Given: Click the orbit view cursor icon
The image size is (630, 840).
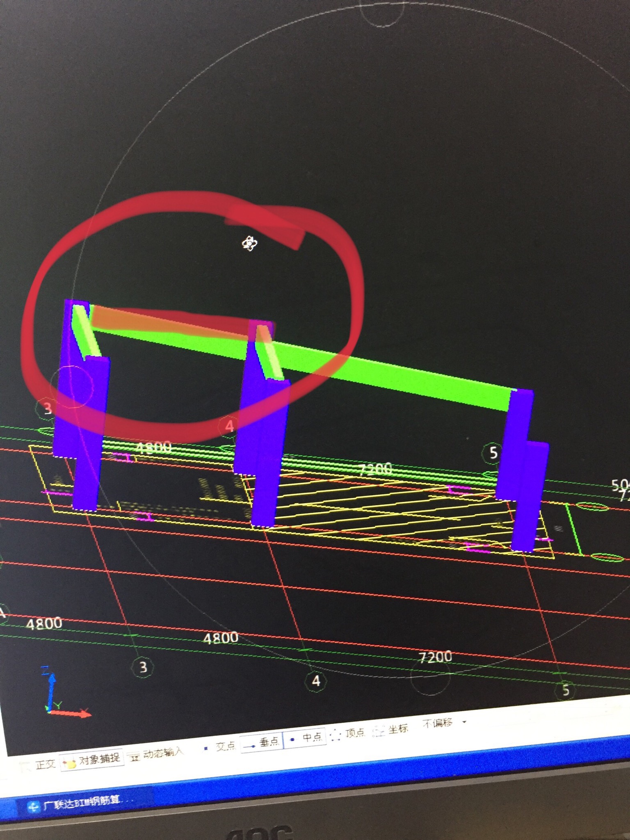Looking at the screenshot, I should [249, 244].
